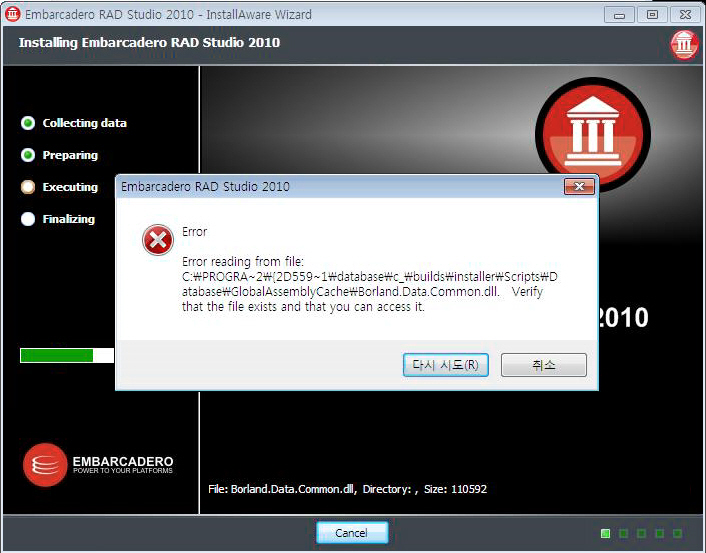Click the Borland.Data.Common.dll file status text
Image resolution: width=706 pixels, height=553 pixels.
(347, 490)
